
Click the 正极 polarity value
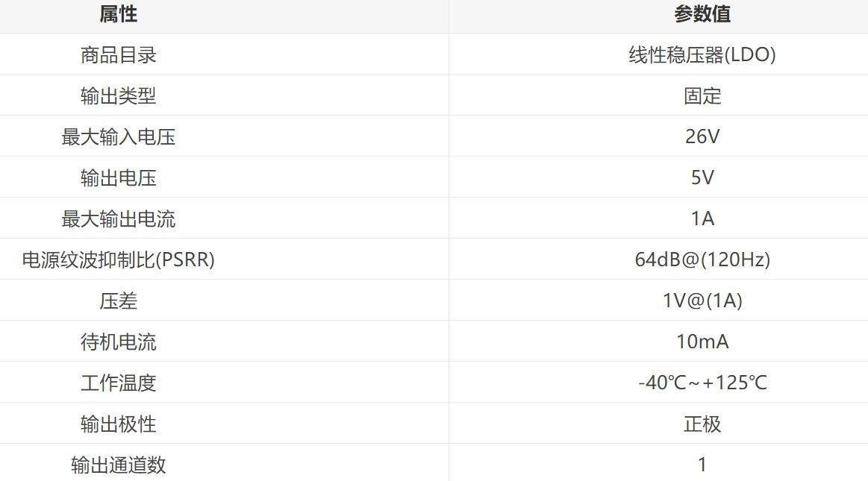tap(702, 424)
